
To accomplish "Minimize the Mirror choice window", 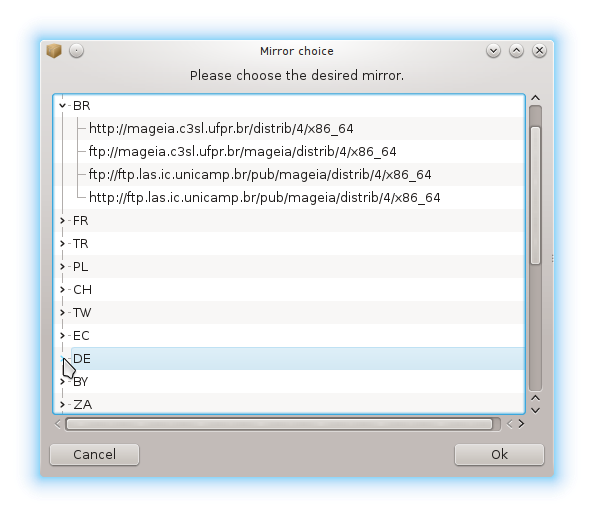I will (x=493, y=50).
